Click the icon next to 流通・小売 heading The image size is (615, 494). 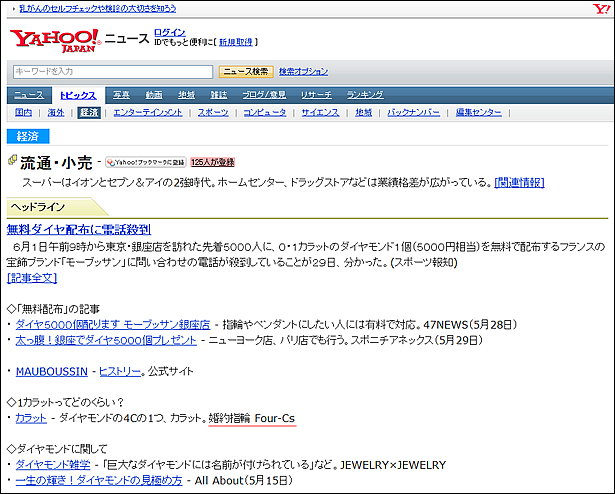pos(13,160)
